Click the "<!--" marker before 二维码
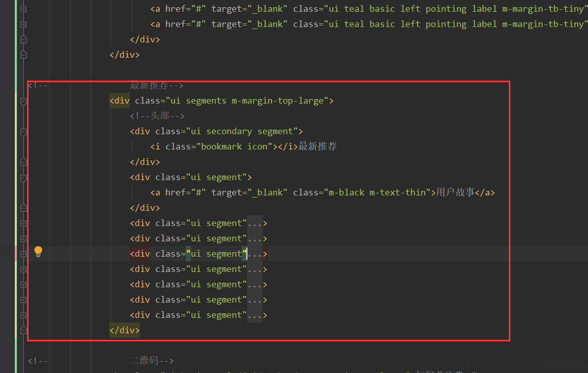The height and width of the screenshot is (373, 588). [x=38, y=361]
